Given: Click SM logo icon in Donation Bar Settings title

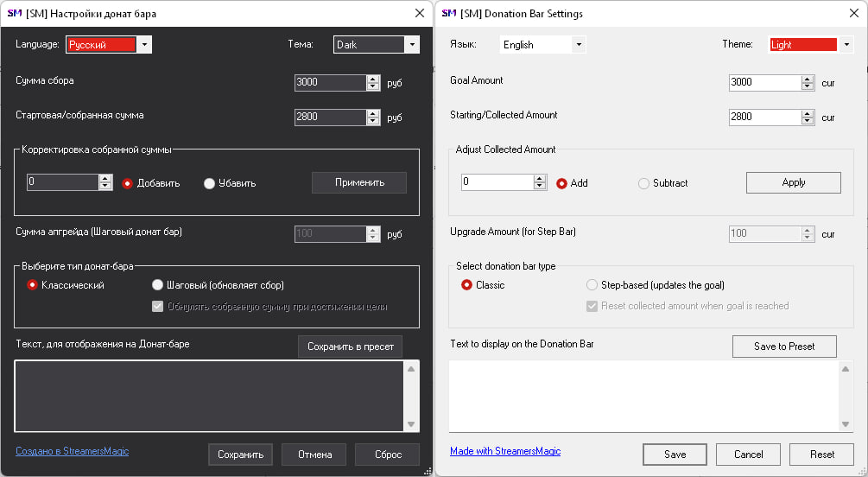Looking at the screenshot, I should [449, 14].
